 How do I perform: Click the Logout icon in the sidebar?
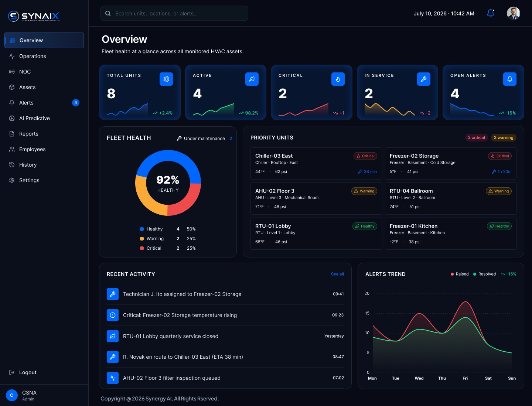(x=12, y=372)
